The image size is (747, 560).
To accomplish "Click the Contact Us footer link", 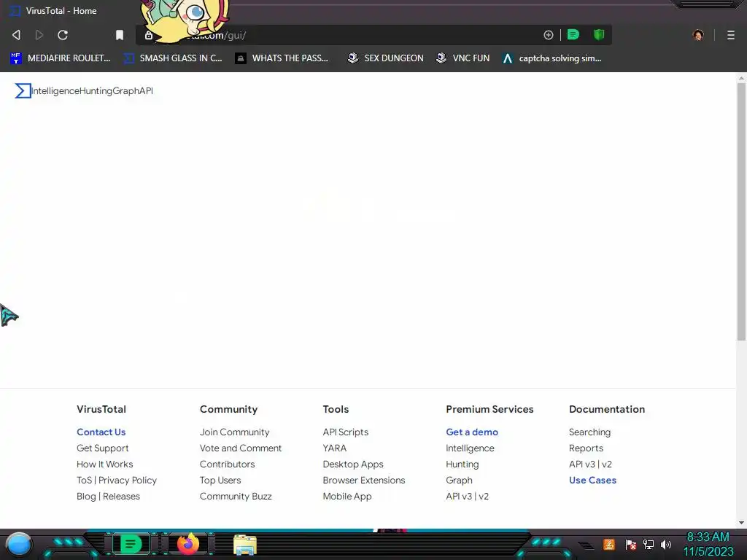I will 101,432.
